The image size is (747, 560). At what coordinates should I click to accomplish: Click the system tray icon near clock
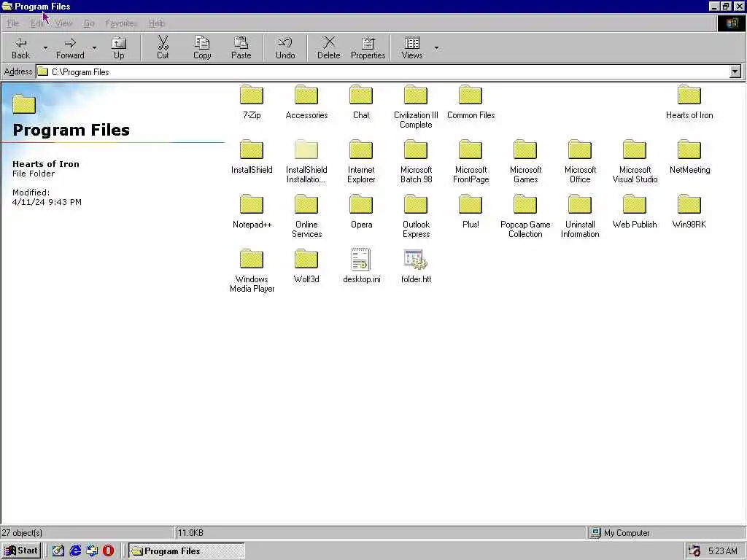click(694, 551)
